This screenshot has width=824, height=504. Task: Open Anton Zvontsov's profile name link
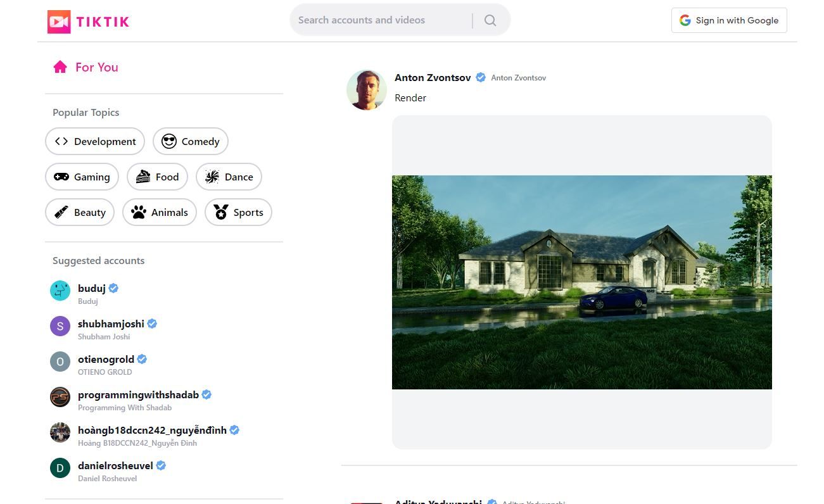tap(433, 77)
